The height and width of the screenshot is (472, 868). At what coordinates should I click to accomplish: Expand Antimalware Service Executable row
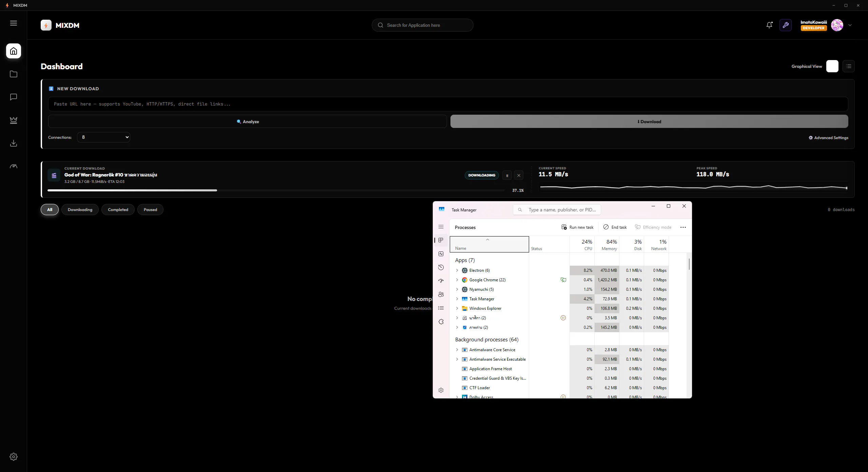[x=457, y=359]
